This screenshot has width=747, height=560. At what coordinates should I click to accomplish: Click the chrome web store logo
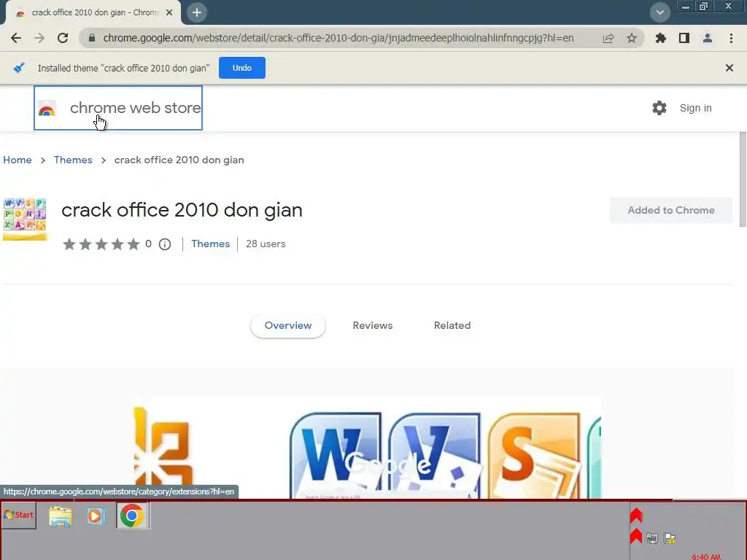(118, 108)
